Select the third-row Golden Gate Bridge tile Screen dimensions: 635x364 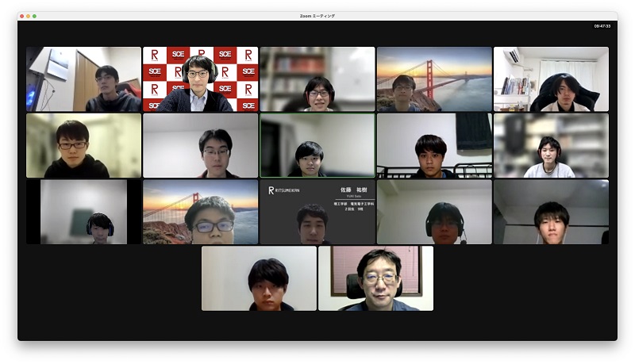point(200,212)
